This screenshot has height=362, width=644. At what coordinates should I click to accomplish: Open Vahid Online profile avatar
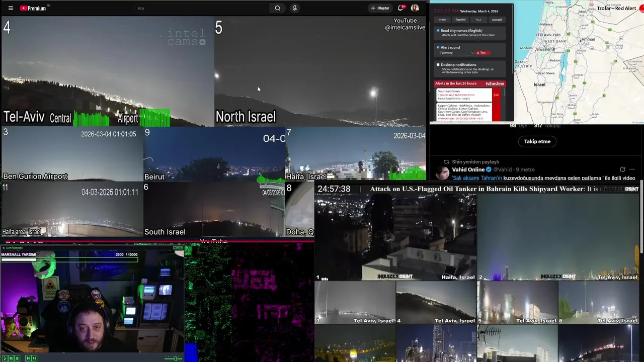pyautogui.click(x=442, y=173)
